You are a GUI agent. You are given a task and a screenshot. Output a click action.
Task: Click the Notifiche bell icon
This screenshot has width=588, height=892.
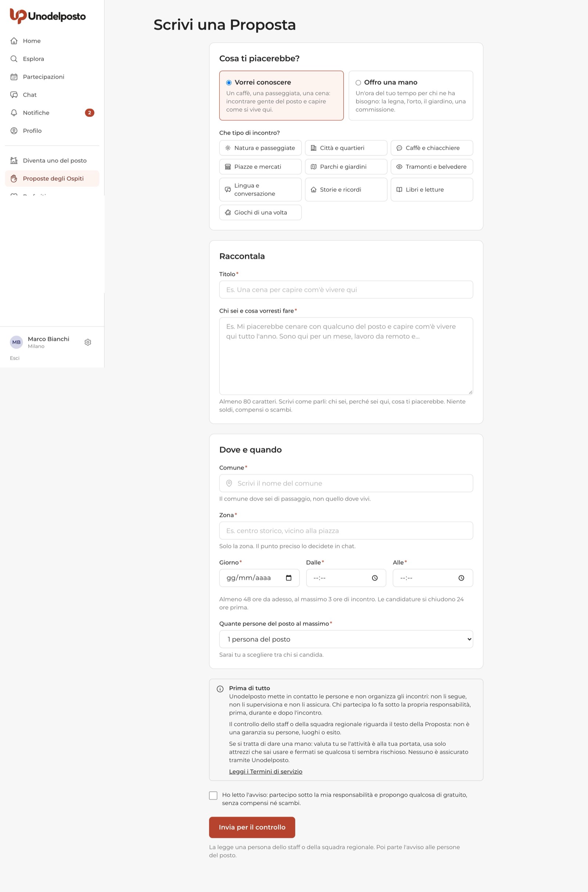pyautogui.click(x=14, y=113)
